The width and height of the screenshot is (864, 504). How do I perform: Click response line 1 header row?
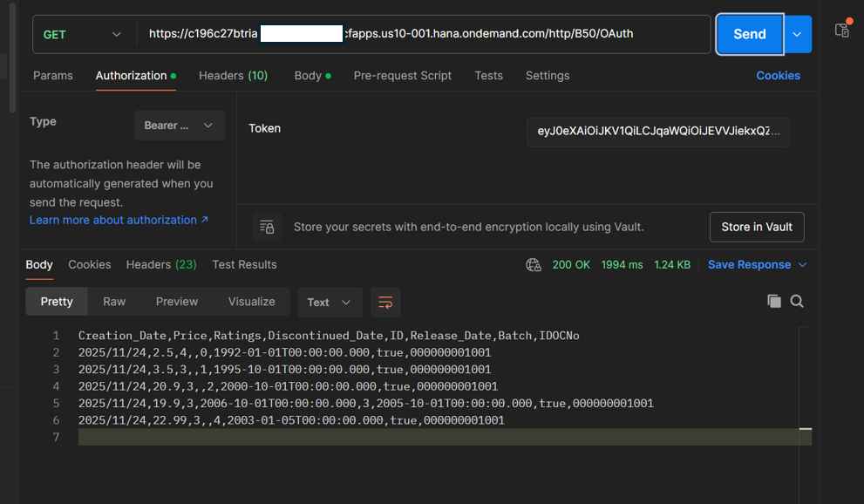[329, 336]
